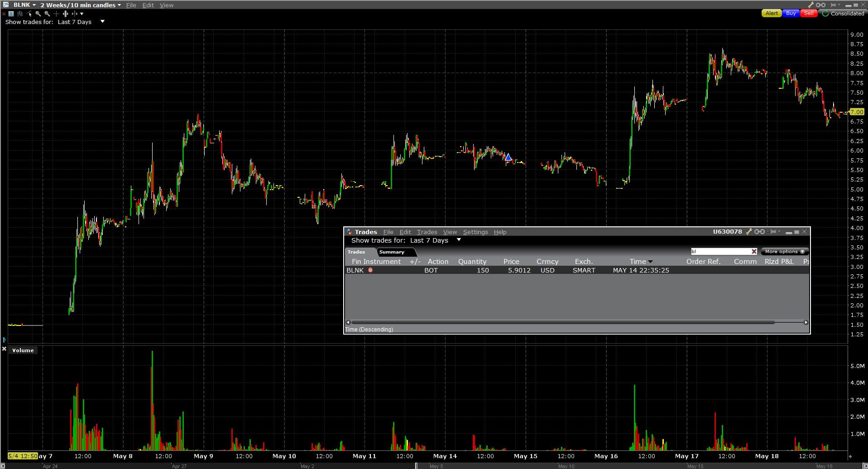Click the yellow Alert button
Viewport: 868px width, 469px height.
tap(772, 13)
